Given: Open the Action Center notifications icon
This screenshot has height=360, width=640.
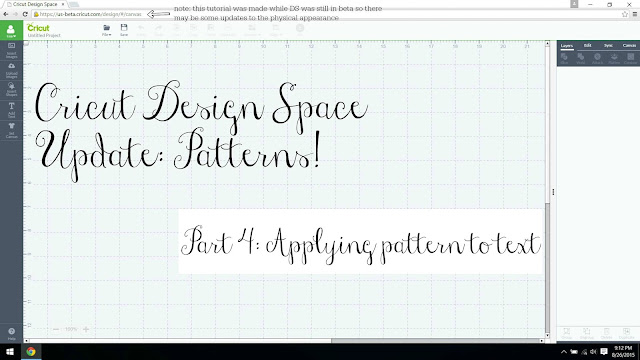Looking at the screenshot, I should click(x=604, y=352).
